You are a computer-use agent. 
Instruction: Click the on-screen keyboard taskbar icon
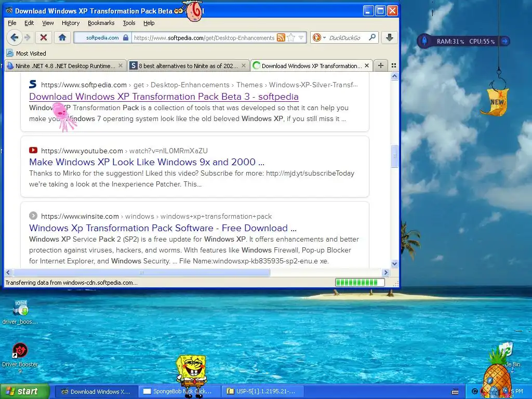pos(455,392)
